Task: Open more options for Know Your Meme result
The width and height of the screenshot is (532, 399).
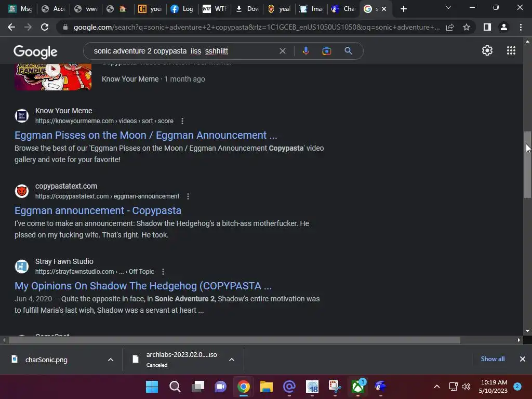Action: 182,121
